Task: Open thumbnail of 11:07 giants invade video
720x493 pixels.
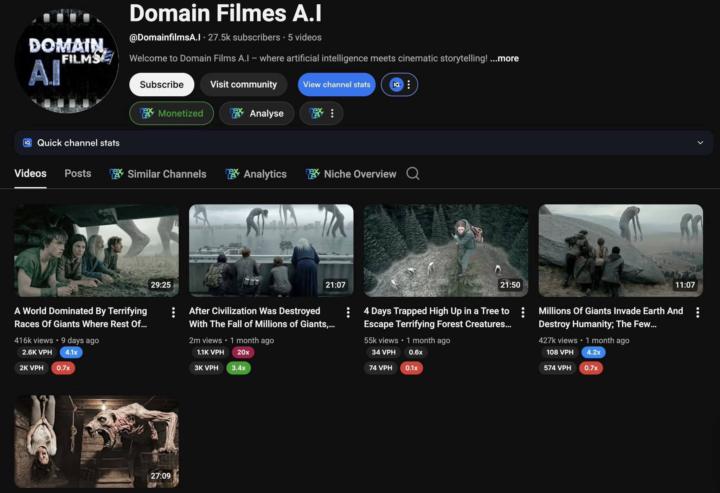Action: pos(621,251)
